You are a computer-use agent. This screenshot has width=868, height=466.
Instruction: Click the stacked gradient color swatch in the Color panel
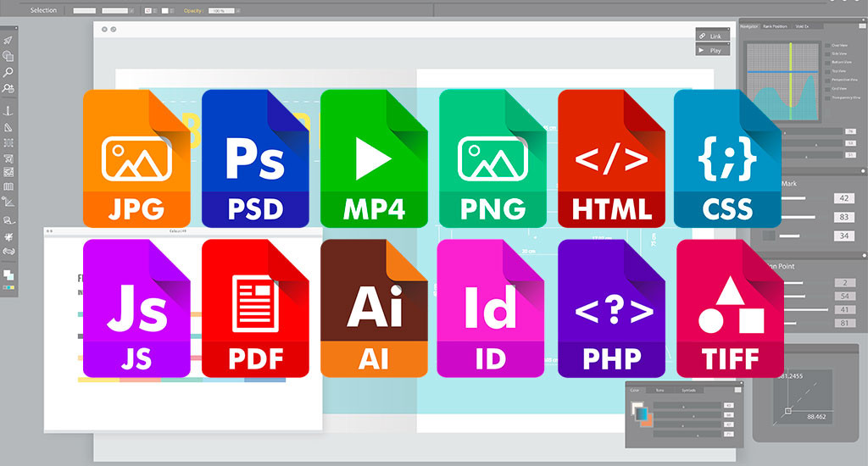pos(642,415)
